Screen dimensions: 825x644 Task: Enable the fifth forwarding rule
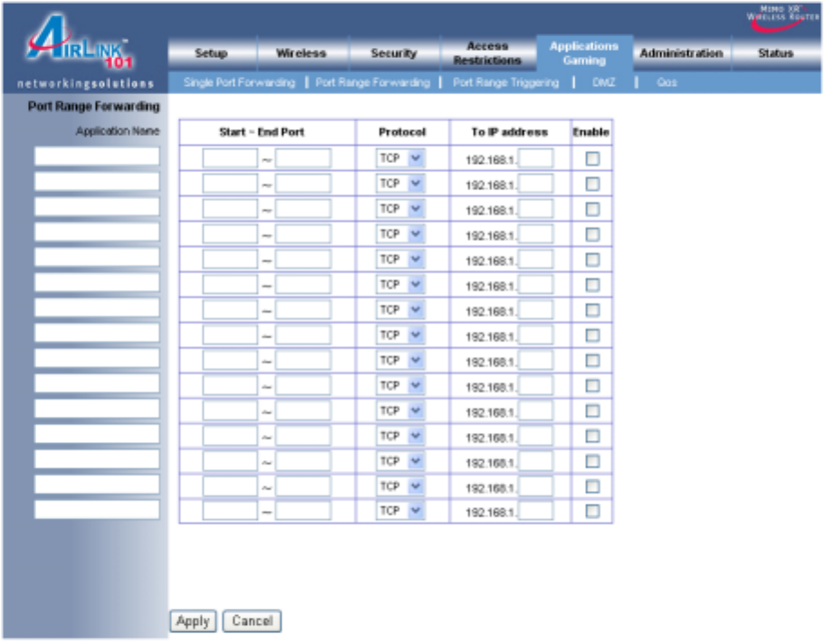(592, 259)
